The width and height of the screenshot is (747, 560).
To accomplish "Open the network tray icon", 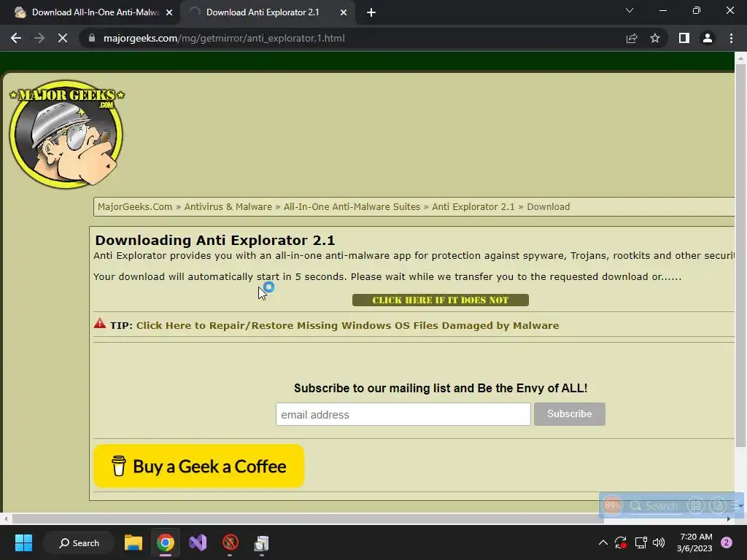I will click(640, 542).
